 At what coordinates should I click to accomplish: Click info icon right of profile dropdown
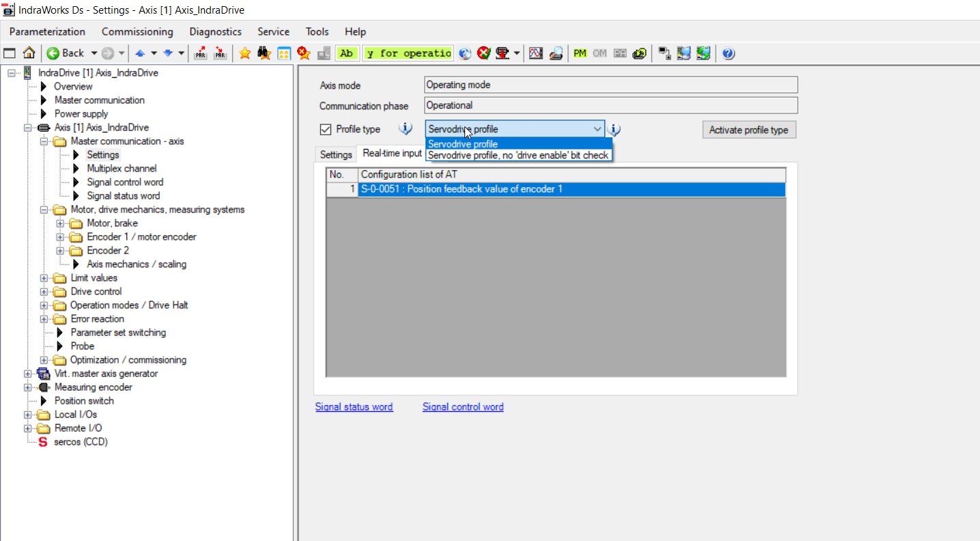(614, 130)
